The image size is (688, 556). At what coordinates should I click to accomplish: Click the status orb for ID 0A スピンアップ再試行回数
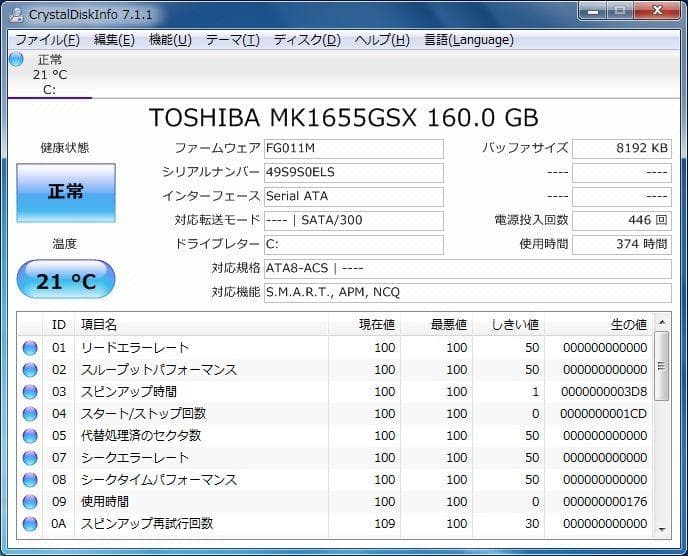(30, 524)
